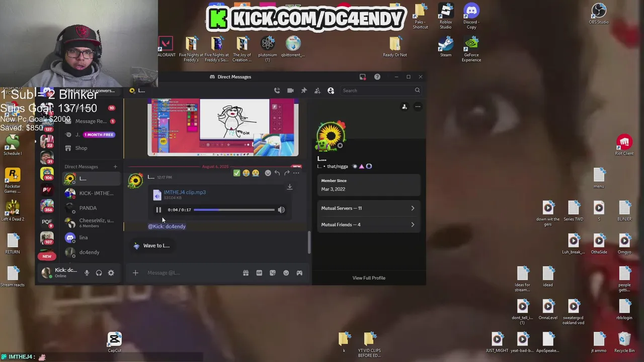Select the Ready Or Not folder

coord(395,47)
